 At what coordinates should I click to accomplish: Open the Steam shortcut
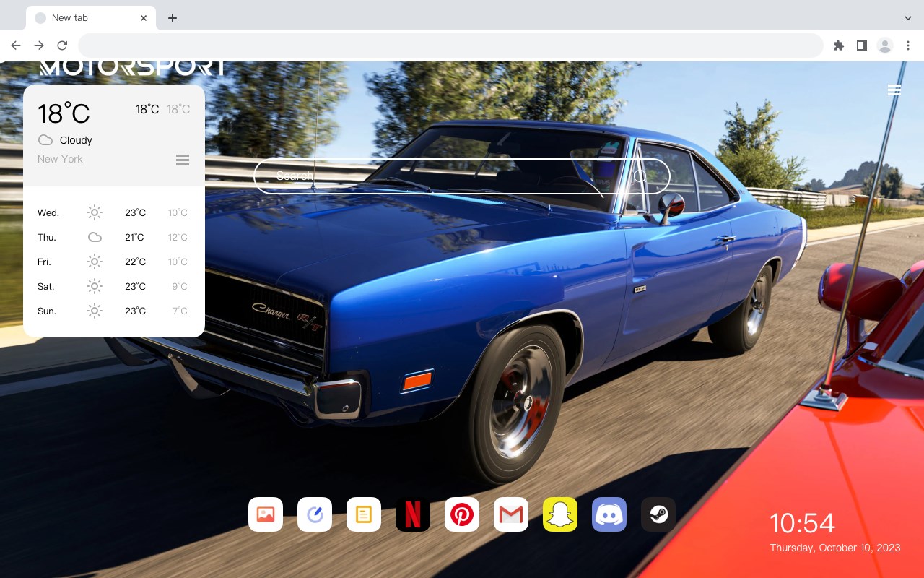click(658, 514)
